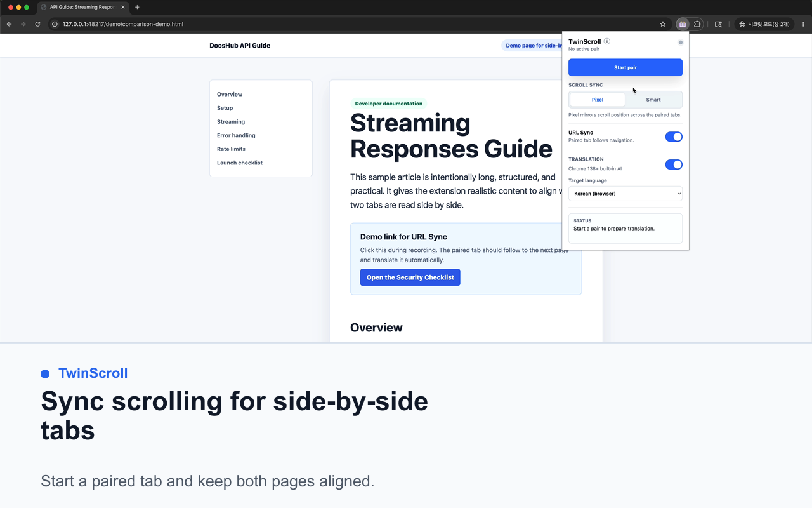Click the DocsHub API Guide header title
Screen dimensions: 812x508
240,46
